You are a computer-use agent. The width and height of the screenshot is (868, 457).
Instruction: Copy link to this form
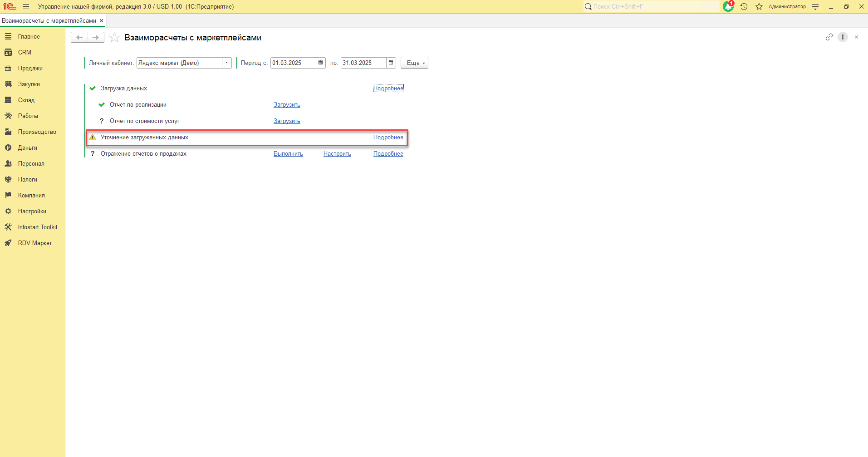pos(829,37)
